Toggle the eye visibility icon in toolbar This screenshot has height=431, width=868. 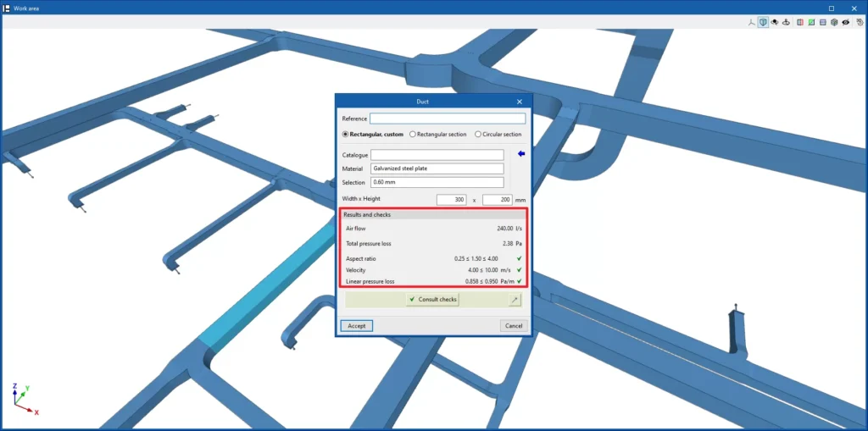(x=845, y=23)
